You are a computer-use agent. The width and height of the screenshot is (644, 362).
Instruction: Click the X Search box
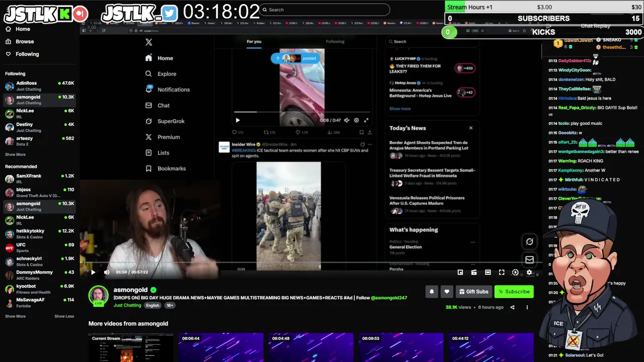coord(433,42)
